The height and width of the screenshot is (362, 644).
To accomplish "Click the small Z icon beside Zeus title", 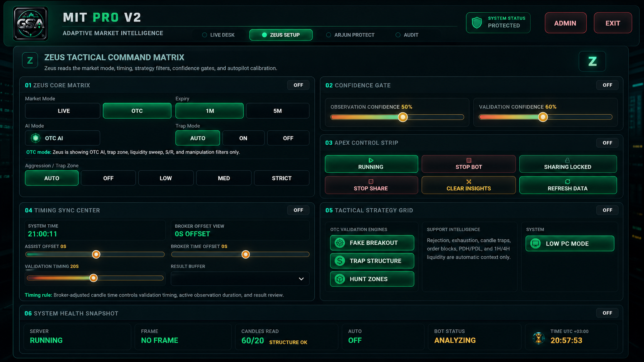I will (x=30, y=60).
